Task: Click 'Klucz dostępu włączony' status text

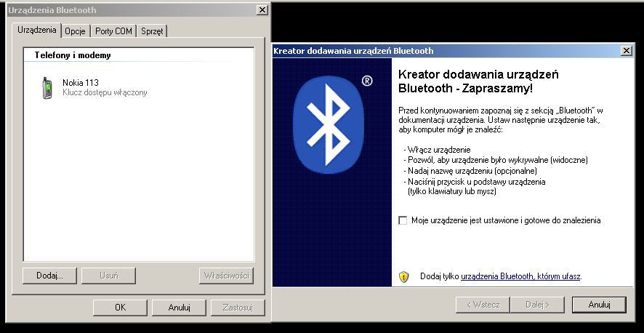Action: point(105,92)
